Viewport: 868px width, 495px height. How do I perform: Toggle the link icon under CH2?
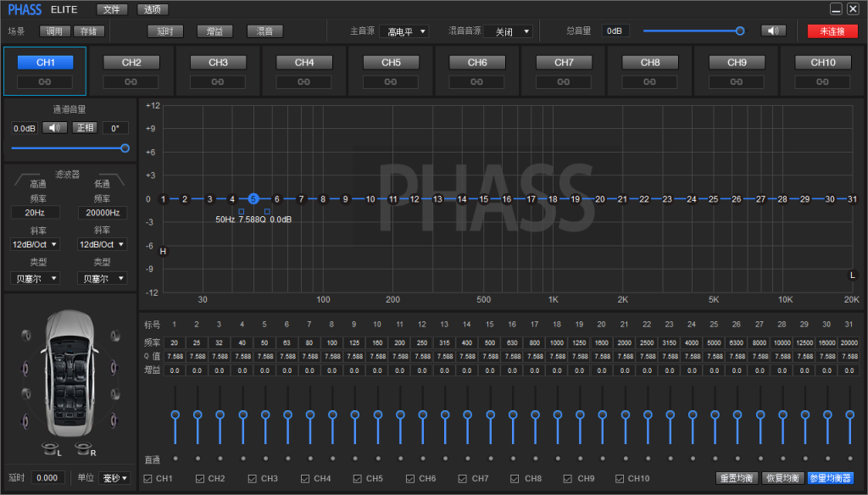click(x=131, y=82)
